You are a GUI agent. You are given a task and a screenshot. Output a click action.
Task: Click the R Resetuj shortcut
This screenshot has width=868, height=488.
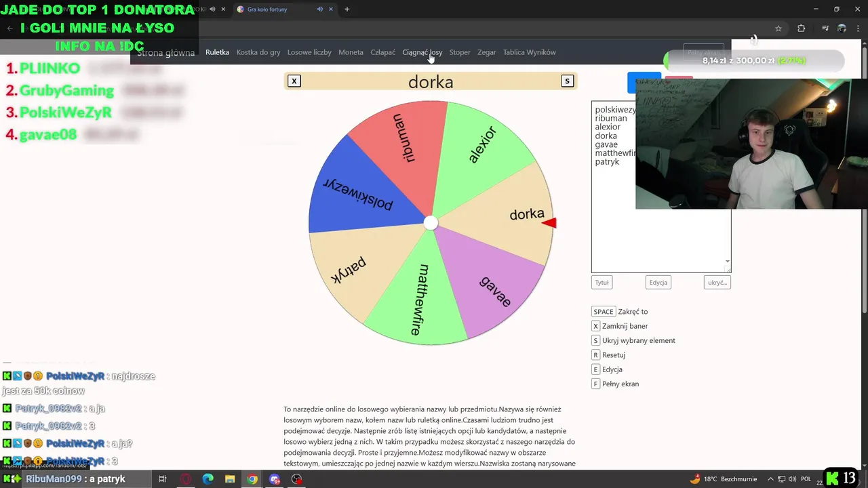coord(608,355)
